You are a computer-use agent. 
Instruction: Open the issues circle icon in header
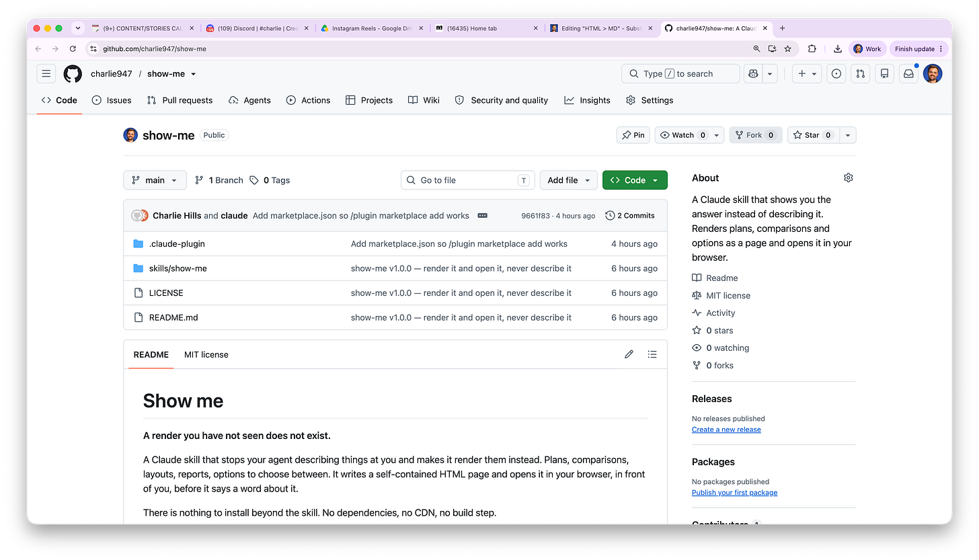(x=836, y=74)
